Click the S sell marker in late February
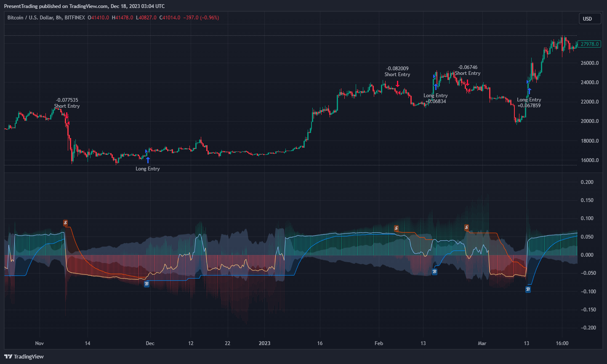The height and width of the screenshot is (364, 607). click(466, 228)
